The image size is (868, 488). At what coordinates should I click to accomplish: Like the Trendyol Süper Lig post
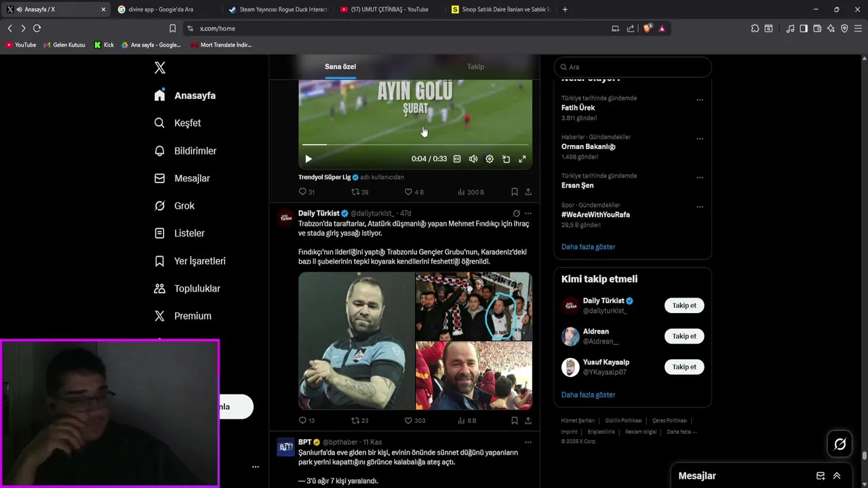pyautogui.click(x=414, y=192)
